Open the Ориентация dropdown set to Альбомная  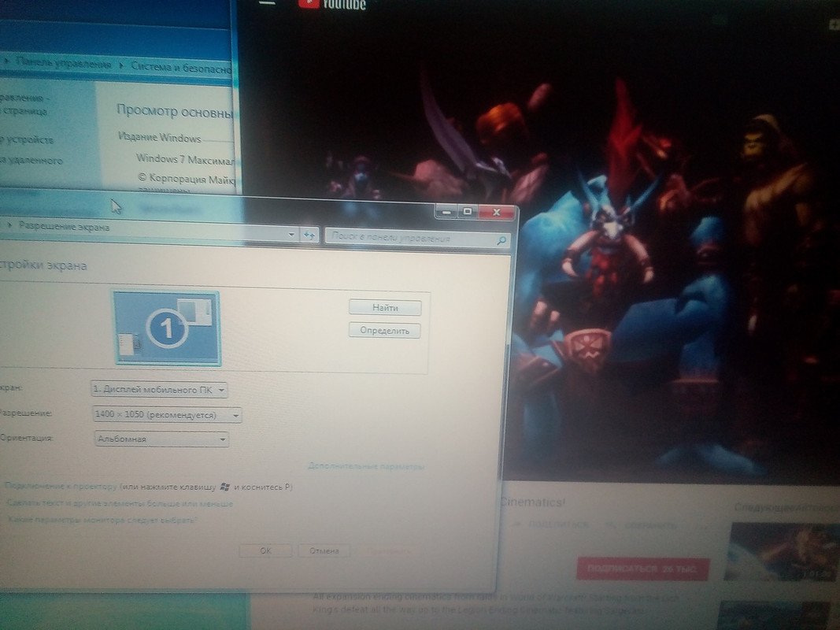[x=161, y=439]
